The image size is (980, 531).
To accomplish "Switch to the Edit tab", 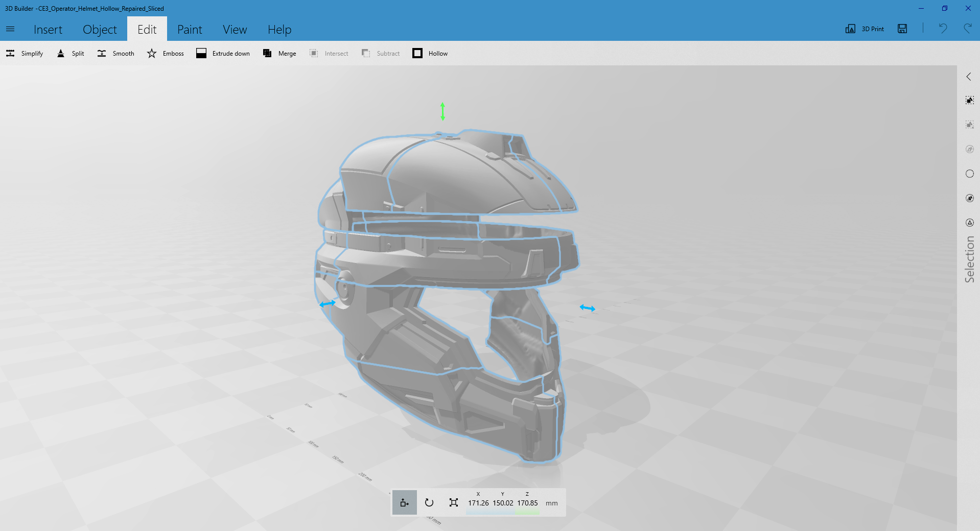I will pyautogui.click(x=147, y=29).
